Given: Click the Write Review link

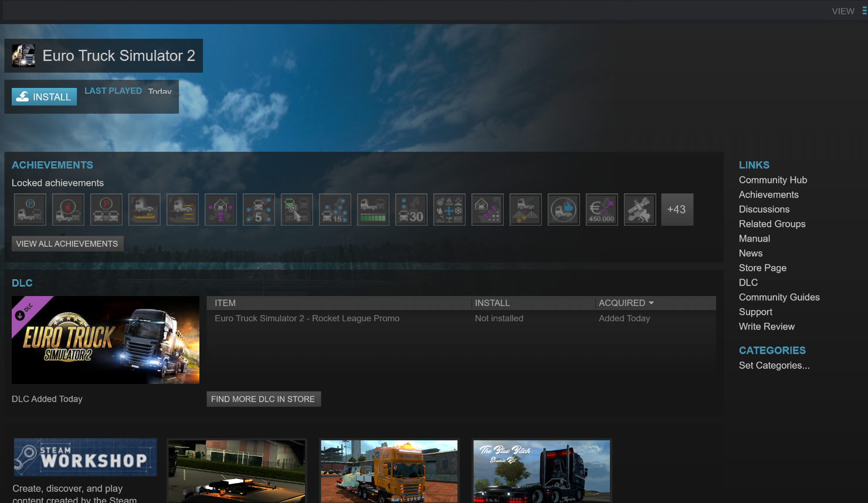Looking at the screenshot, I should [767, 327].
